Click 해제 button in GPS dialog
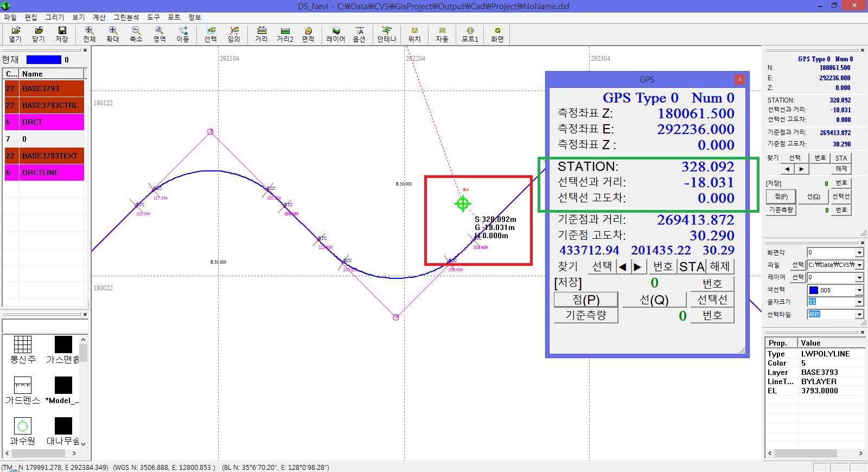The width and height of the screenshot is (868, 472). tap(720, 266)
